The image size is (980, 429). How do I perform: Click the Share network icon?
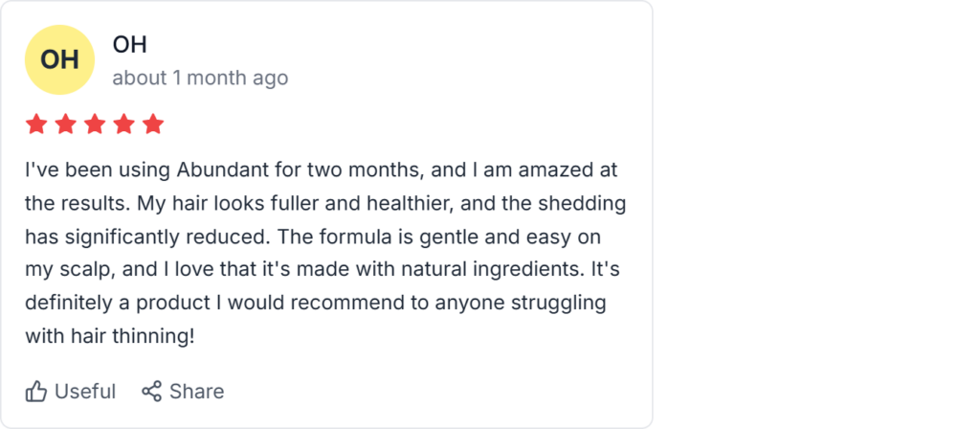(151, 392)
